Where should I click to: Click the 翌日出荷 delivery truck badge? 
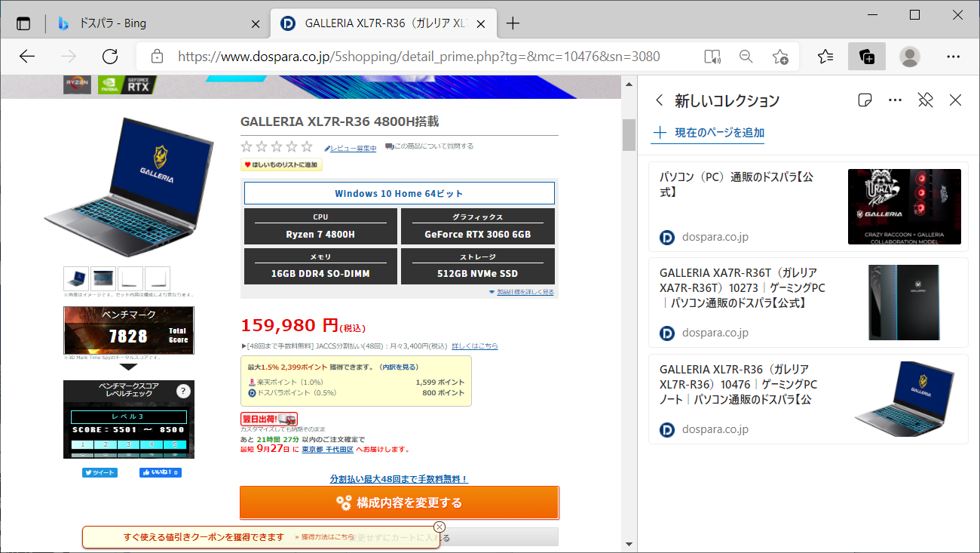tap(269, 419)
